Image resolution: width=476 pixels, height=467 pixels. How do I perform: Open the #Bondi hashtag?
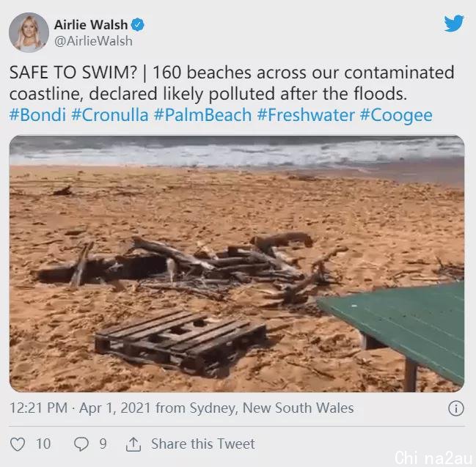pyautogui.click(x=37, y=114)
